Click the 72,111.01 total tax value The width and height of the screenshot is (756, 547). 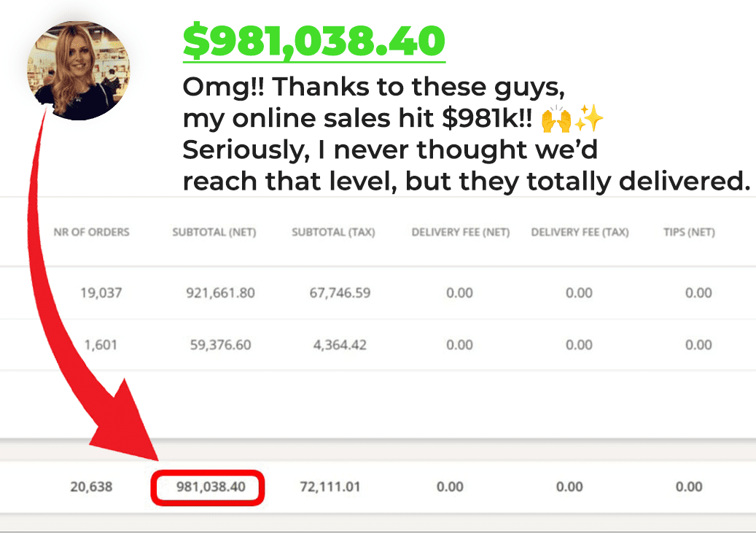tap(330, 486)
